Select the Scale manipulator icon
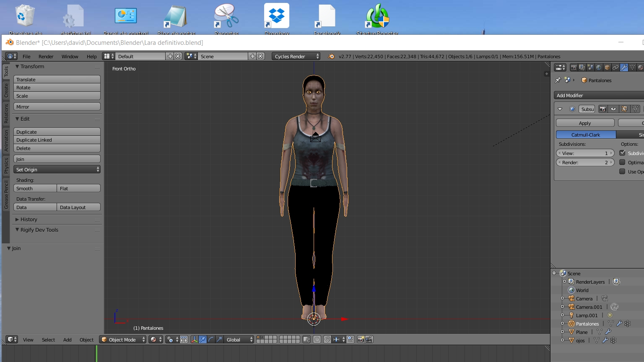Image resolution: width=644 pixels, height=362 pixels. coord(219,339)
